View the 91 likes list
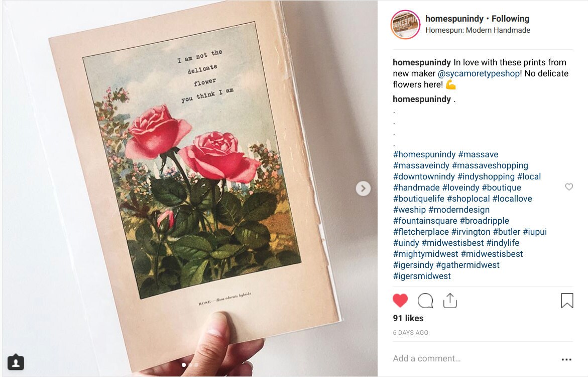 408,318
